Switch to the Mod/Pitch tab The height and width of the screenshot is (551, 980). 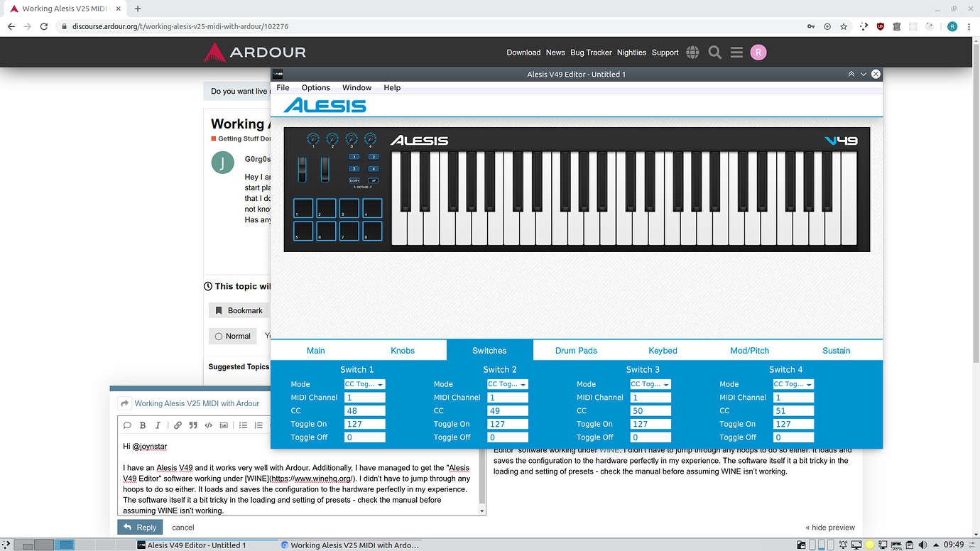750,351
